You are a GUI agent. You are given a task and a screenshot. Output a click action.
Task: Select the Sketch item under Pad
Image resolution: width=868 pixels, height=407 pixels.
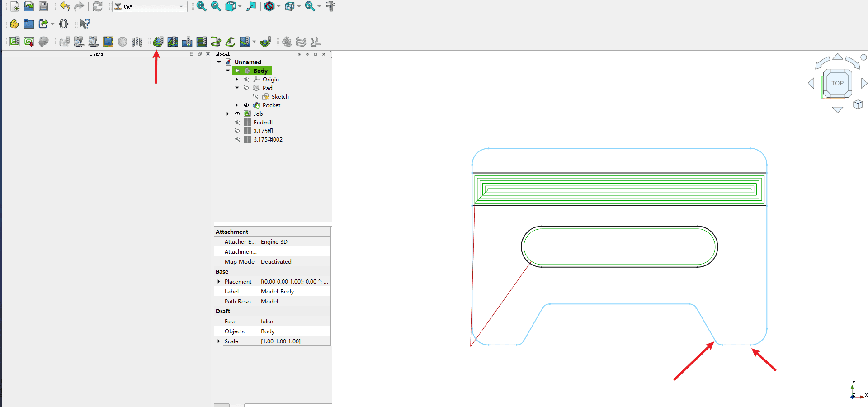click(x=280, y=97)
